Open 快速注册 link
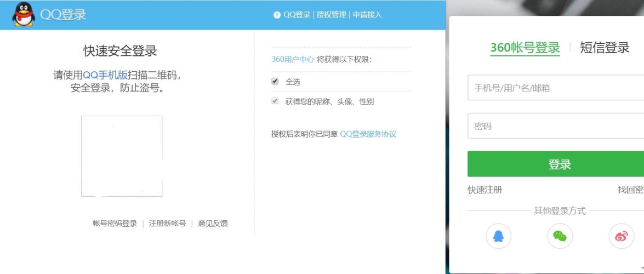644x274 pixels. point(485,190)
